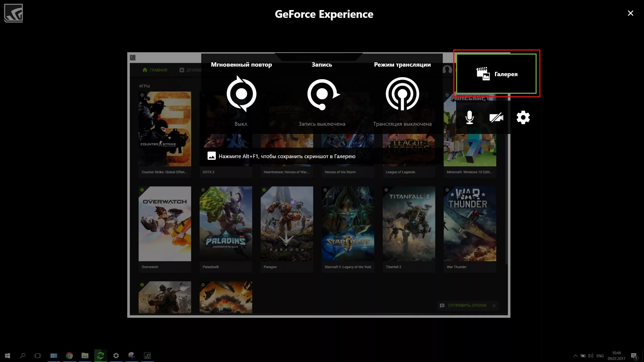Toggle the microphone icon
Screen dimensions: 644x362
[469, 117]
